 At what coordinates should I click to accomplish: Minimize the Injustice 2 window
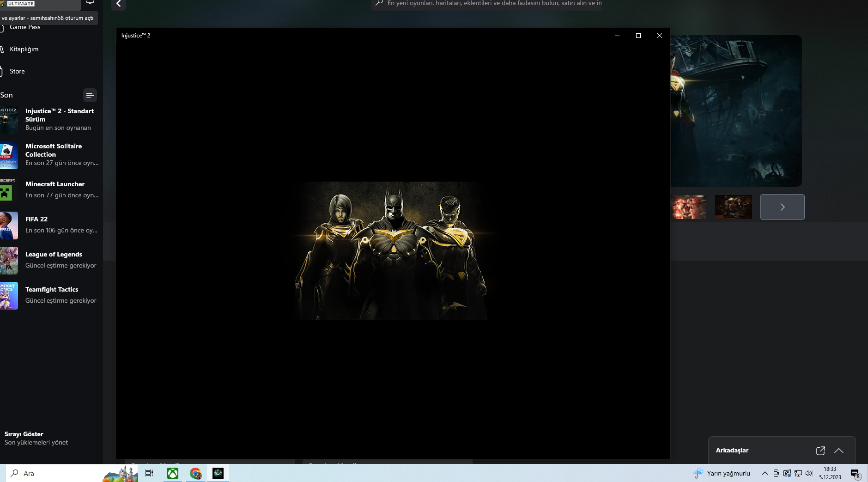tap(617, 36)
